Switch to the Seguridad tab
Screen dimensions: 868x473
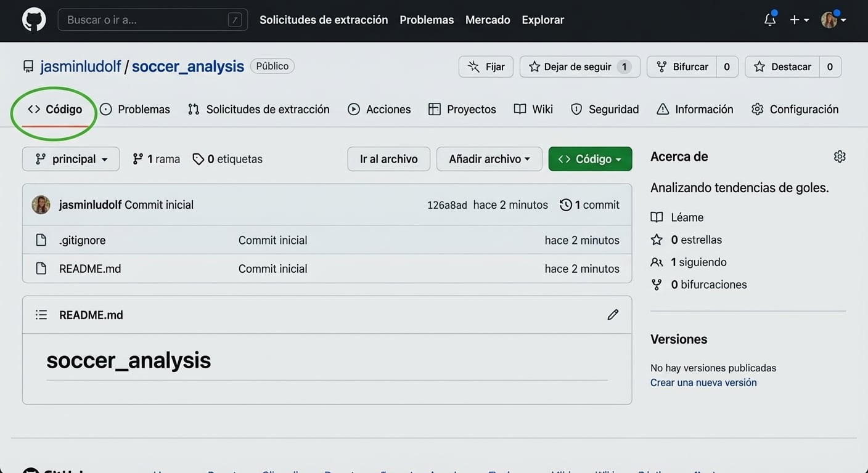coord(605,109)
